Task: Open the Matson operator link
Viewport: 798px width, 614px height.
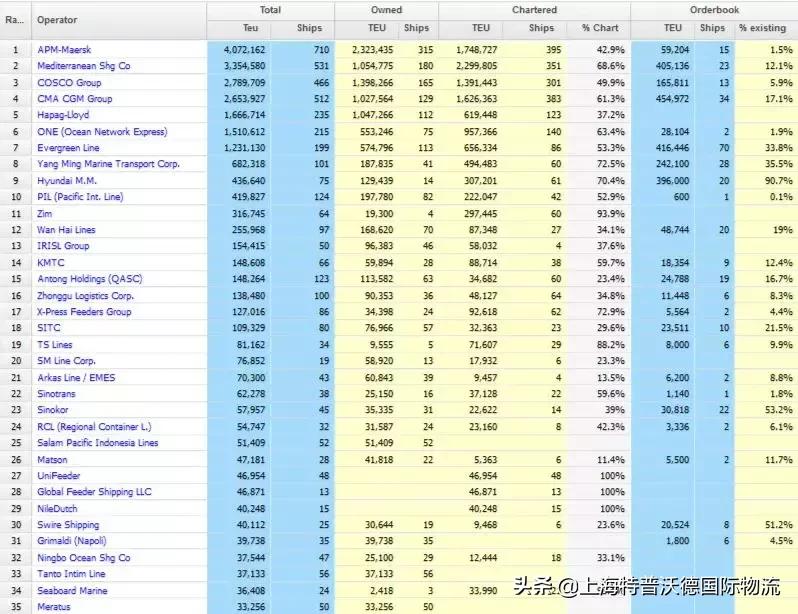Action: (52, 460)
